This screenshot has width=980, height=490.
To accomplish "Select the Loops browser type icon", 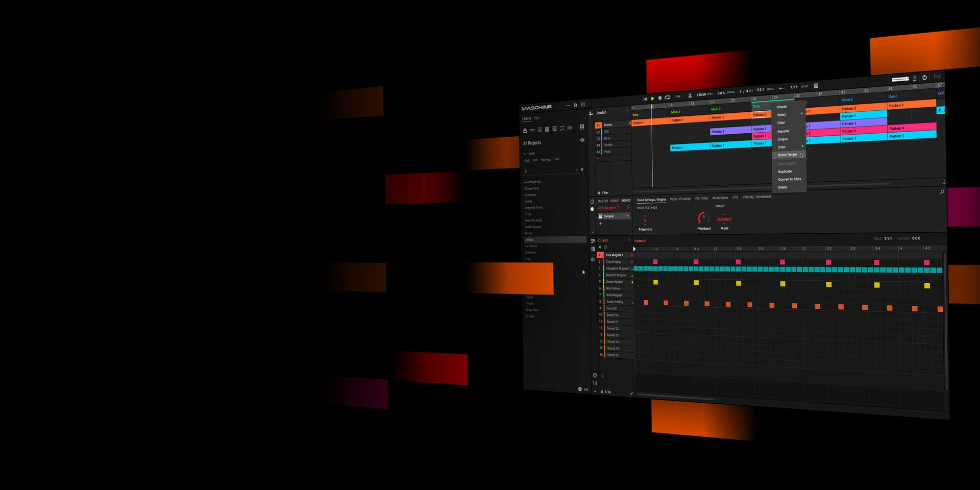I will [x=562, y=128].
